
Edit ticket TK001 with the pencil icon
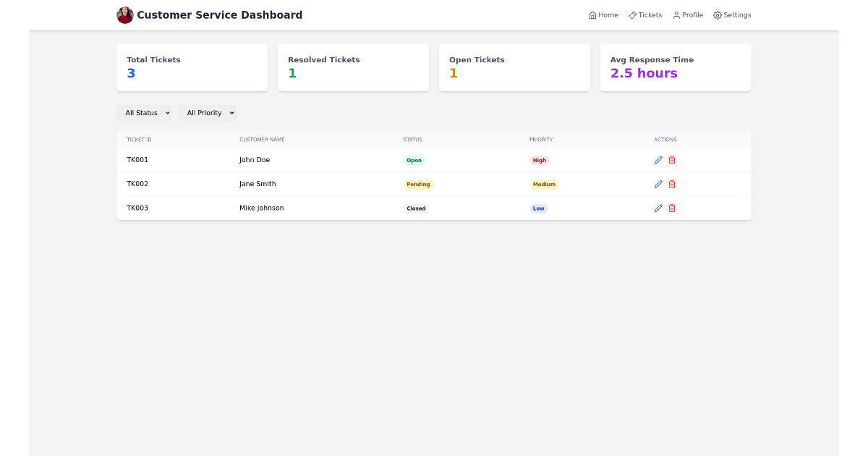[658, 160]
